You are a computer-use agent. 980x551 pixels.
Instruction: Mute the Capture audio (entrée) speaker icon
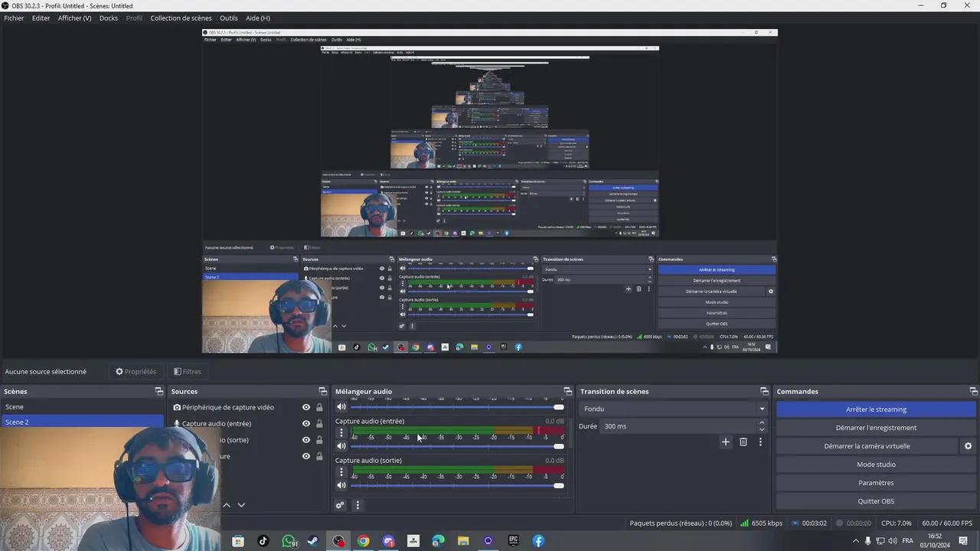(341, 446)
